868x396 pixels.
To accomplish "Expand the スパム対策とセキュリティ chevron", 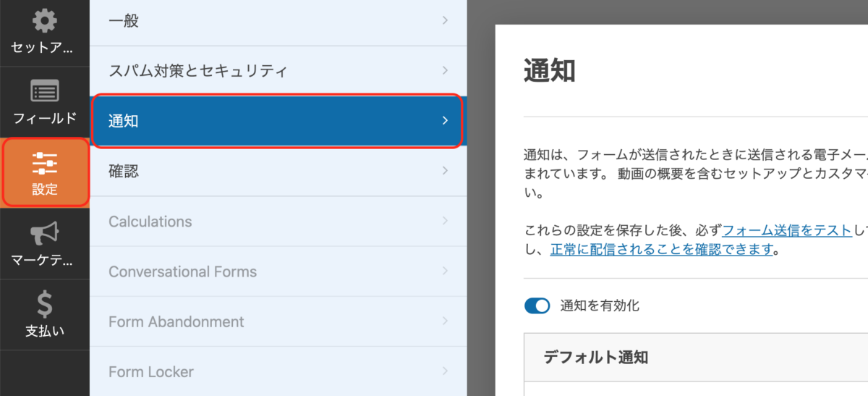I will click(x=446, y=70).
